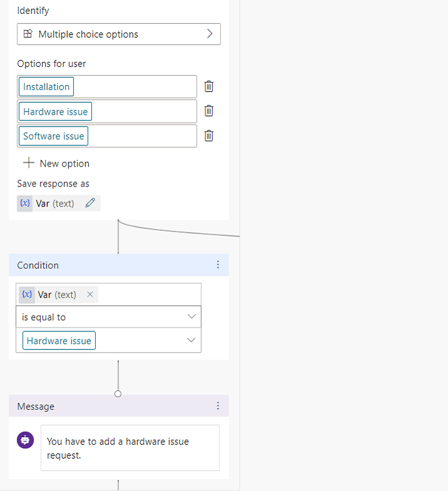The width and height of the screenshot is (448, 491).
Task: Open the Message node options menu
Action: [218, 406]
